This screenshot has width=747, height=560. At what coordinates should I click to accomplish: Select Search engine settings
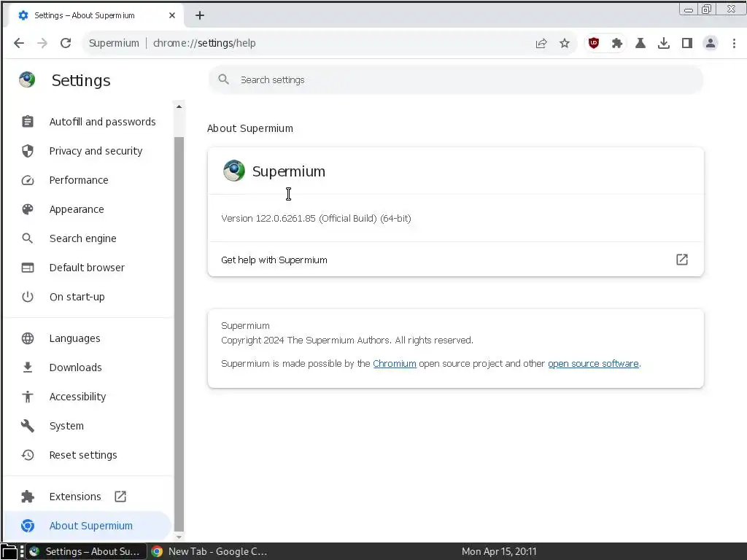[x=88, y=238]
